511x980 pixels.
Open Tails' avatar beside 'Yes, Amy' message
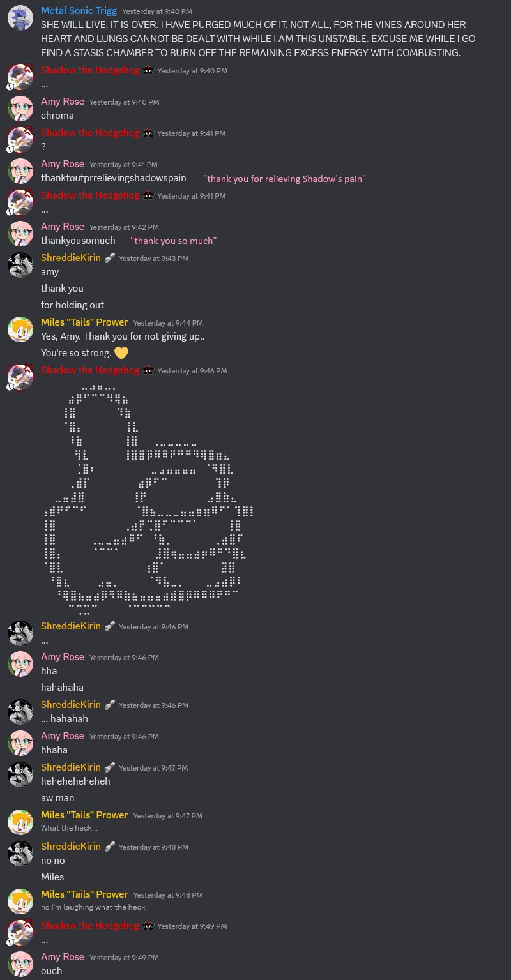coord(20,329)
